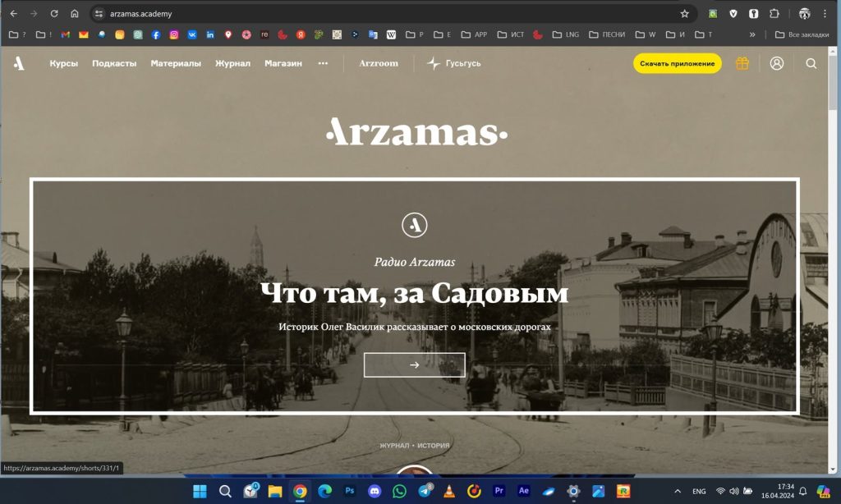Open the taskbar clock showing 17:34
This screenshot has width=841, height=504.
click(778, 491)
